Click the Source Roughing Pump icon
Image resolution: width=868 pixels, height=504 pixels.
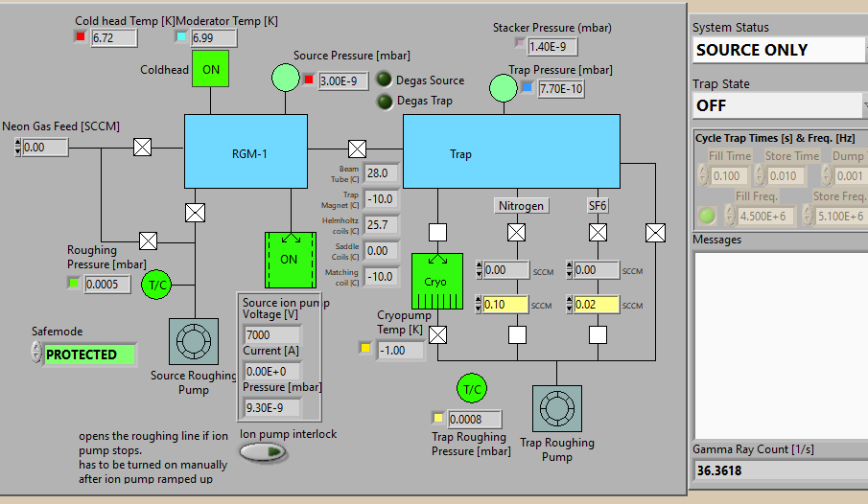coord(193,341)
